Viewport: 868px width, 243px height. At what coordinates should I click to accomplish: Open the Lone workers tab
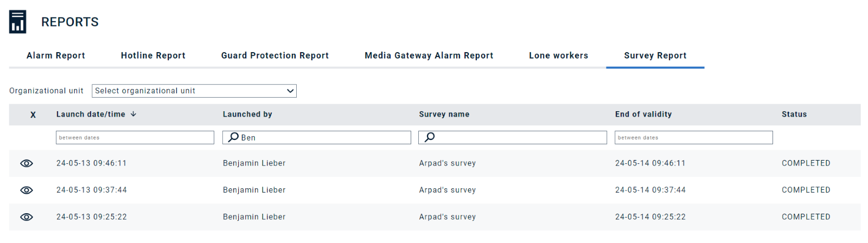pyautogui.click(x=559, y=55)
